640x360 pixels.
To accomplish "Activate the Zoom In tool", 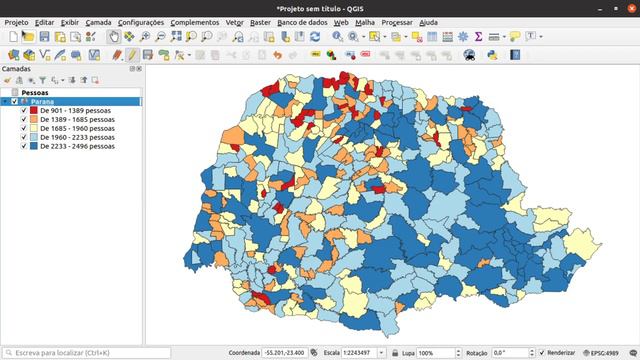I will pos(145,37).
